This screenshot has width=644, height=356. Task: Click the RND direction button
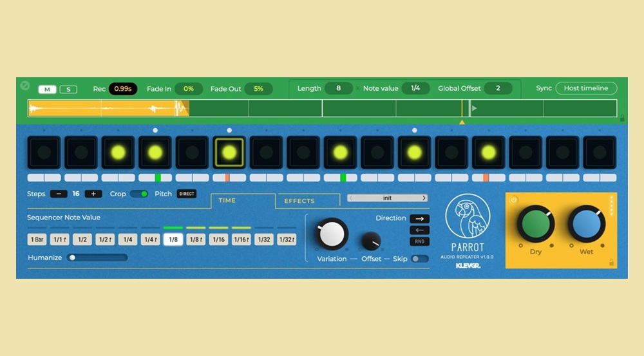(419, 242)
